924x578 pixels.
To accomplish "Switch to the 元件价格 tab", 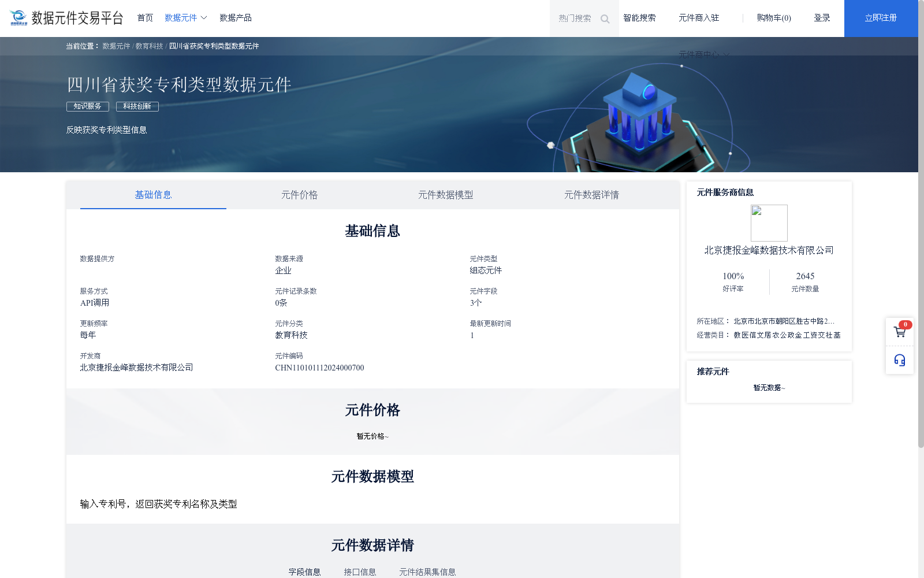I will 299,195.
